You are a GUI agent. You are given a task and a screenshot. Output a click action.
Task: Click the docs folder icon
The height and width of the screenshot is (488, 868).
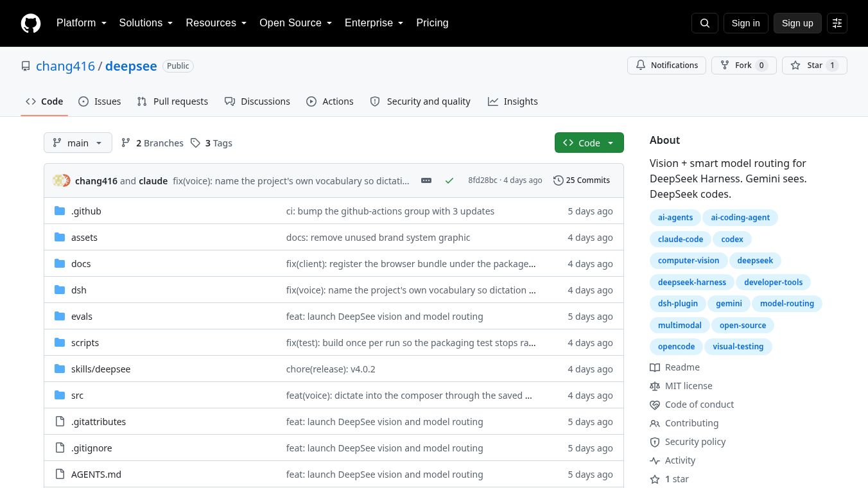pos(60,264)
